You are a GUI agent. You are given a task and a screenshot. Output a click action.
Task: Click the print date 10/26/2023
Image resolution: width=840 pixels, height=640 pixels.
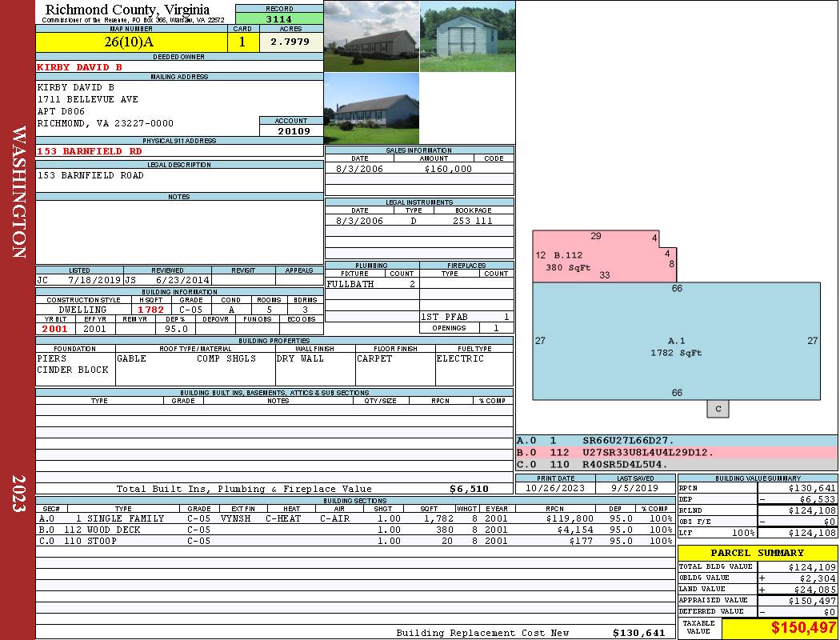pos(555,488)
